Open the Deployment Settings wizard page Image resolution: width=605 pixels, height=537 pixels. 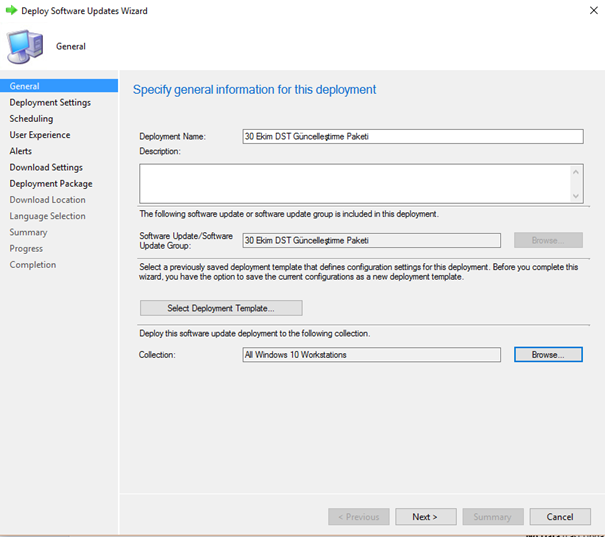click(x=50, y=103)
